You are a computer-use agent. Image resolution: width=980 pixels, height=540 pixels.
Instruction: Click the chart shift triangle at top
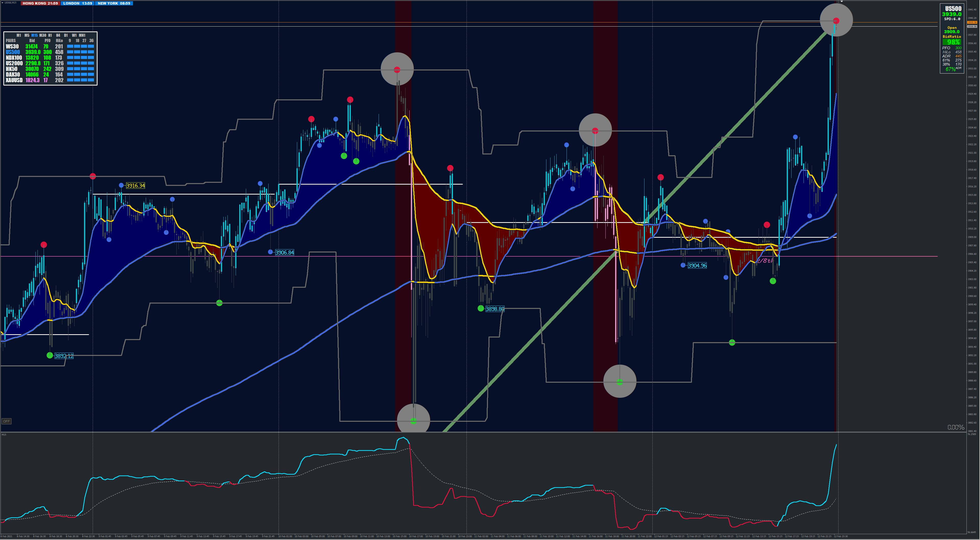842,2
